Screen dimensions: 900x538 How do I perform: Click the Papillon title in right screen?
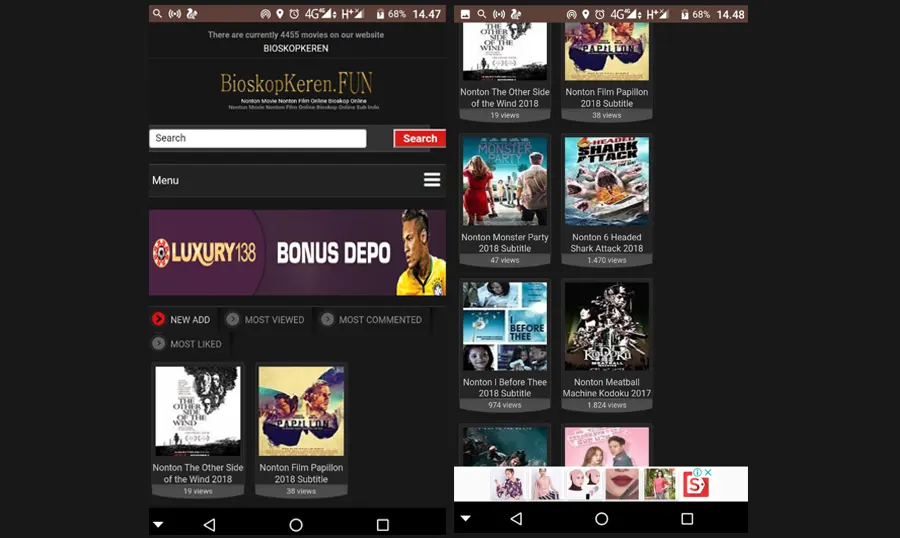point(607,98)
